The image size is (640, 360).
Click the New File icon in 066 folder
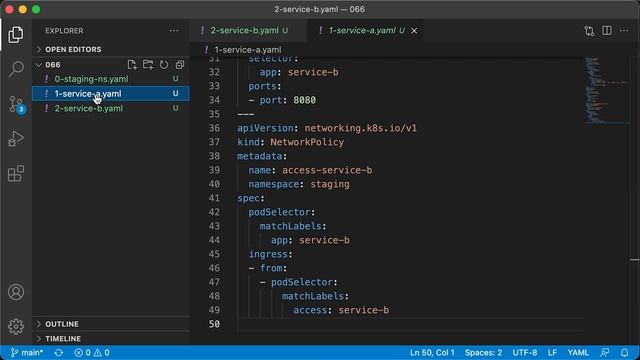tap(132, 64)
